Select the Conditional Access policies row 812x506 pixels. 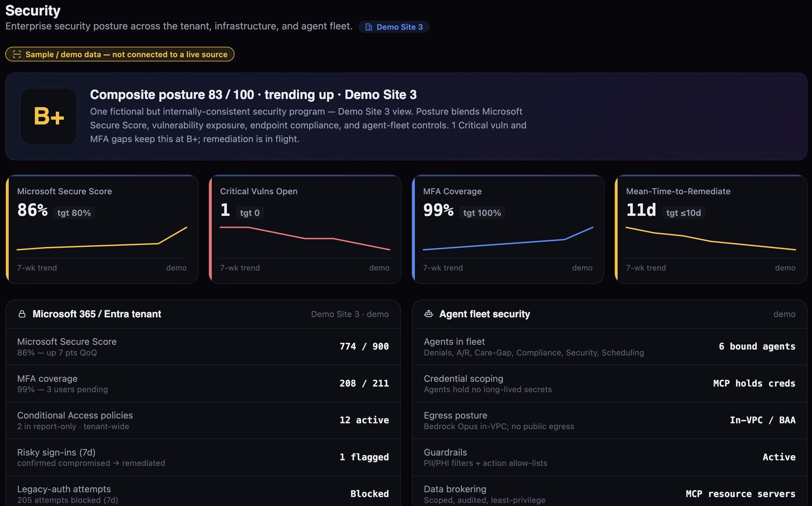tap(203, 420)
